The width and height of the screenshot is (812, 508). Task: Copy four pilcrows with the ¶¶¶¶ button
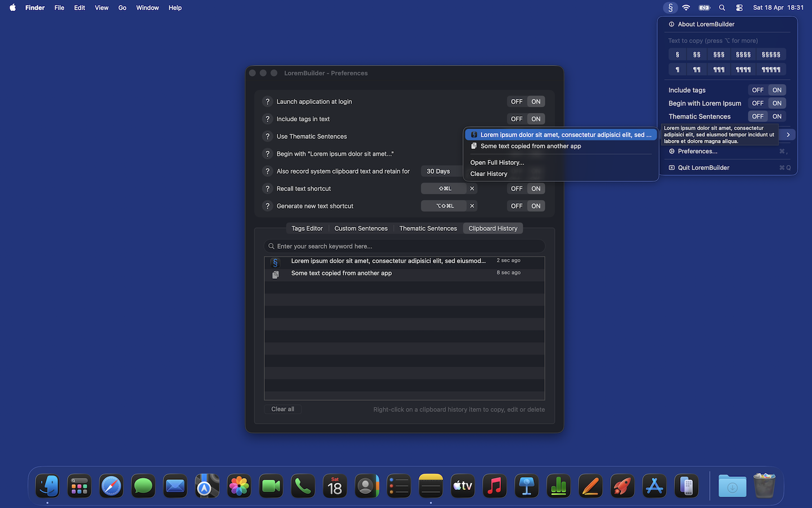[x=743, y=69]
